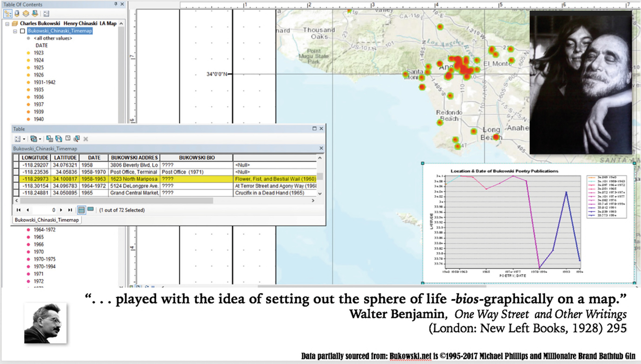Screen dimensions: 641x364
Task: Select row checkbox for 3806 Beverly Blvd
Action: pos(16,165)
